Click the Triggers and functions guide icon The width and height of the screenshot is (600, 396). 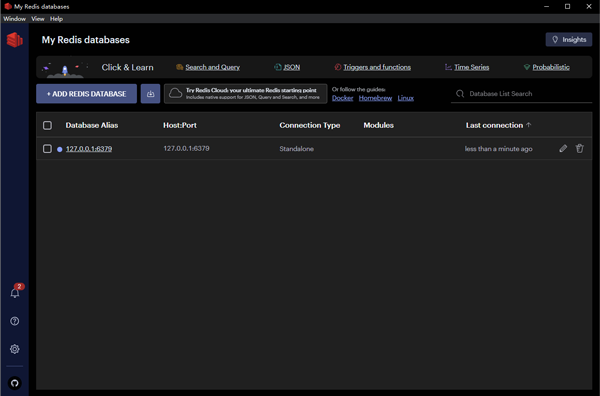[x=338, y=67]
